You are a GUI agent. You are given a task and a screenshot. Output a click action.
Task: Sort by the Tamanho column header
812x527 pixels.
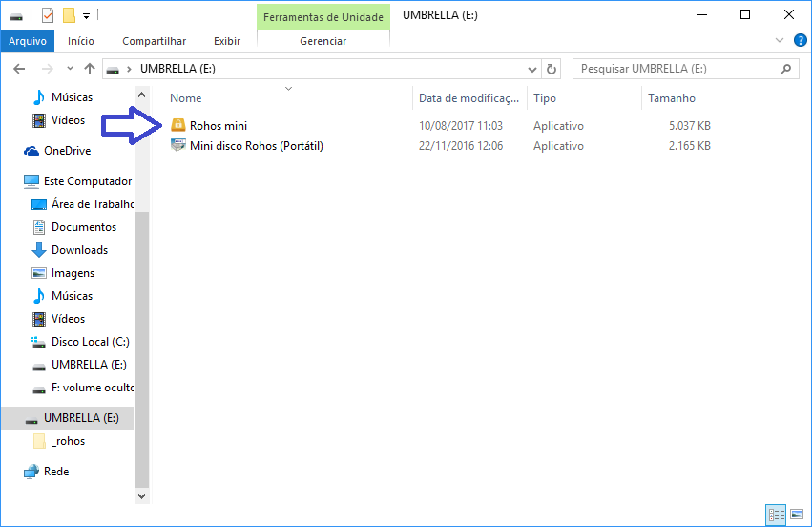tap(672, 98)
